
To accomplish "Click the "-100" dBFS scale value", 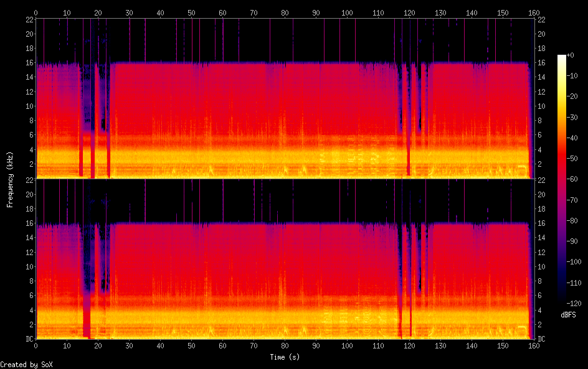I will 574,262.
